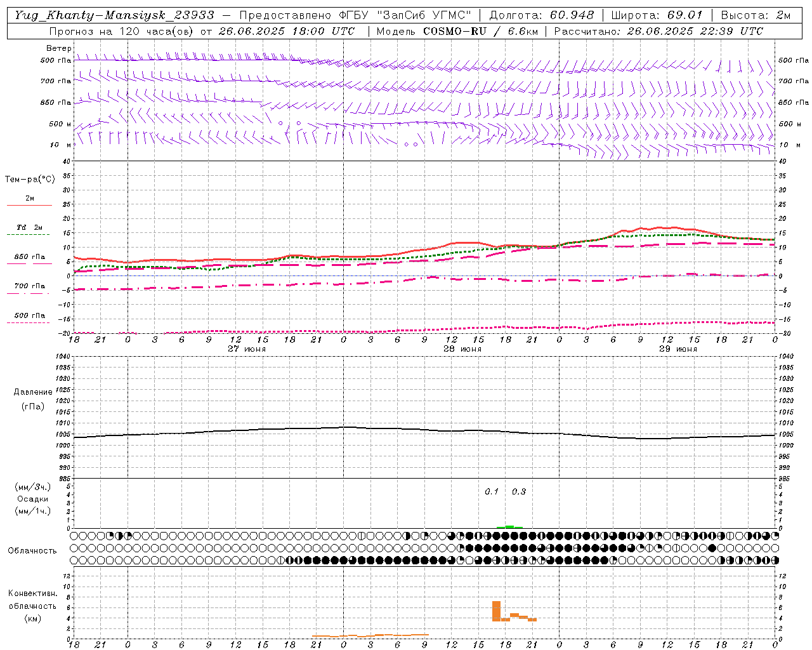
Task: Click 850 гПа entry in temperature legend
Action: (29, 256)
